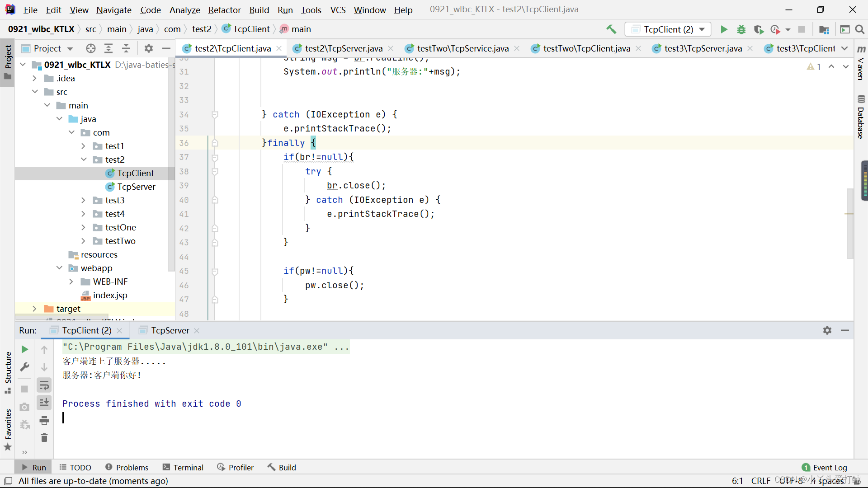
Task: Open the Analyze menu
Action: tap(184, 9)
